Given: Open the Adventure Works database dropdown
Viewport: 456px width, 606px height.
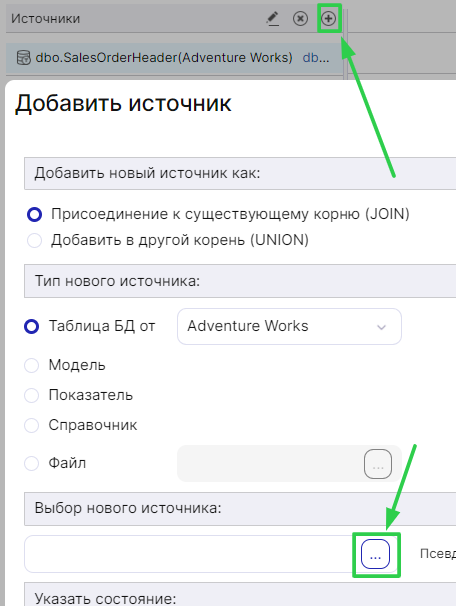Looking at the screenshot, I should coord(289,326).
